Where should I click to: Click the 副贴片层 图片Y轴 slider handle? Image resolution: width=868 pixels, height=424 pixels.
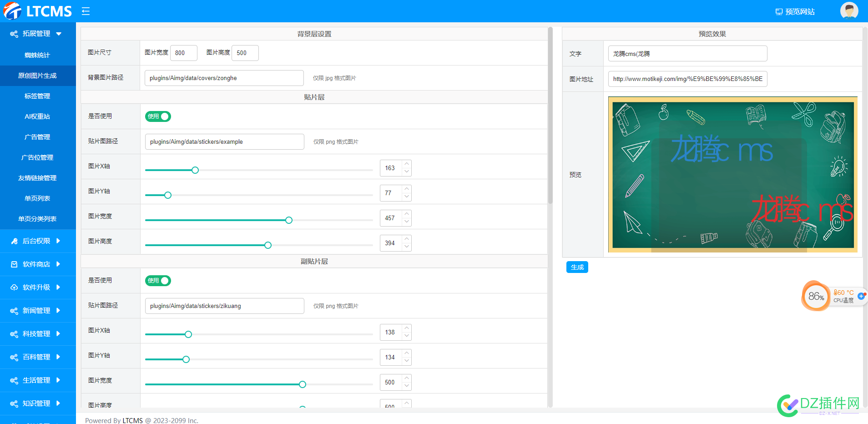[186, 359]
